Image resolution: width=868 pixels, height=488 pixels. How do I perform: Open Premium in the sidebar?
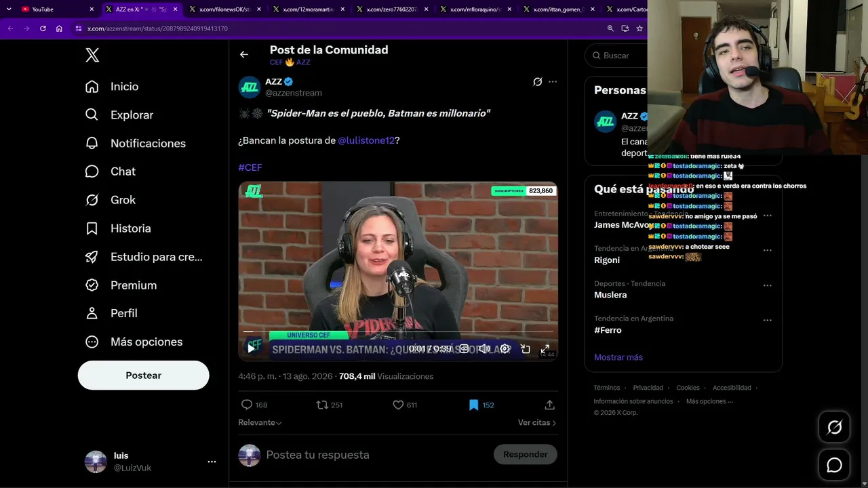tap(121, 285)
